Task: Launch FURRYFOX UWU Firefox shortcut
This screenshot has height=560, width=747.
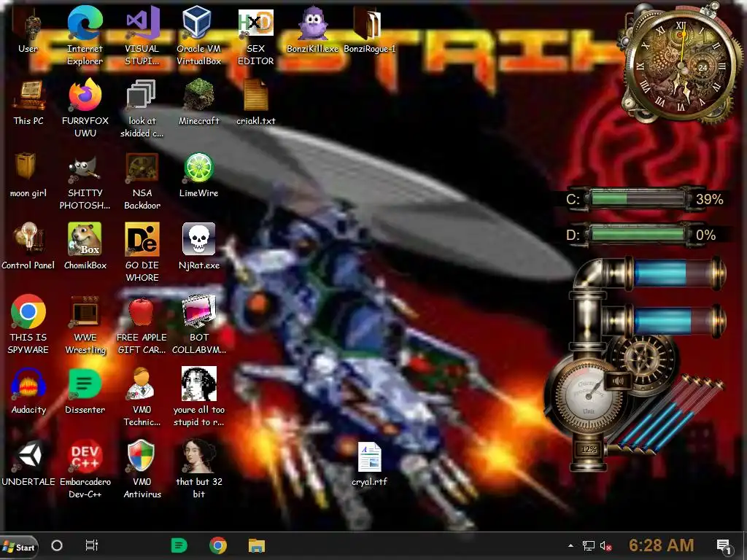Action: (85, 108)
